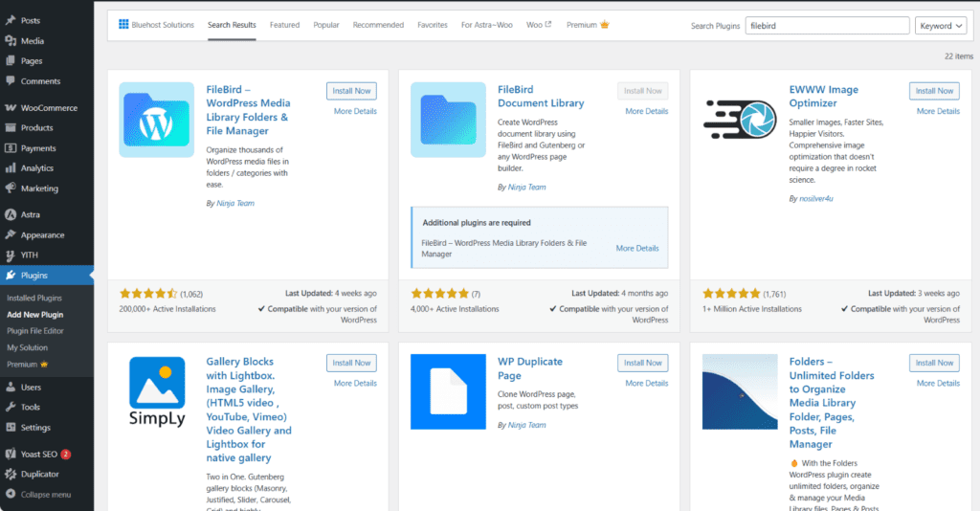Open Add New Plugin submenu item
The height and width of the screenshot is (511, 980).
click(x=35, y=315)
